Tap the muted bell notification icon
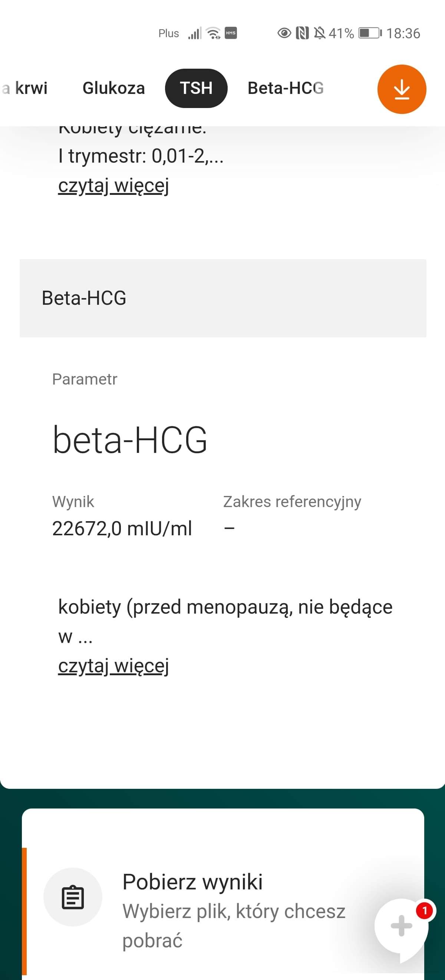 [320, 33]
